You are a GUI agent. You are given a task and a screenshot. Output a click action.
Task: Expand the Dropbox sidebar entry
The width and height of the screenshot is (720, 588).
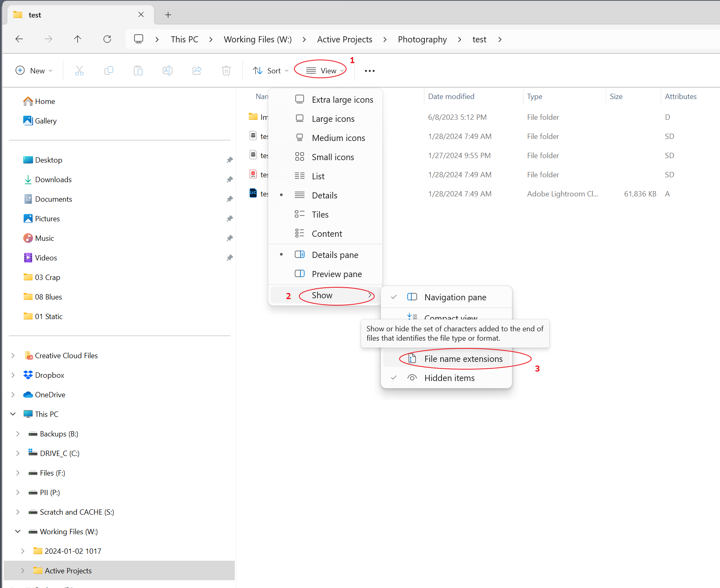pos(13,375)
